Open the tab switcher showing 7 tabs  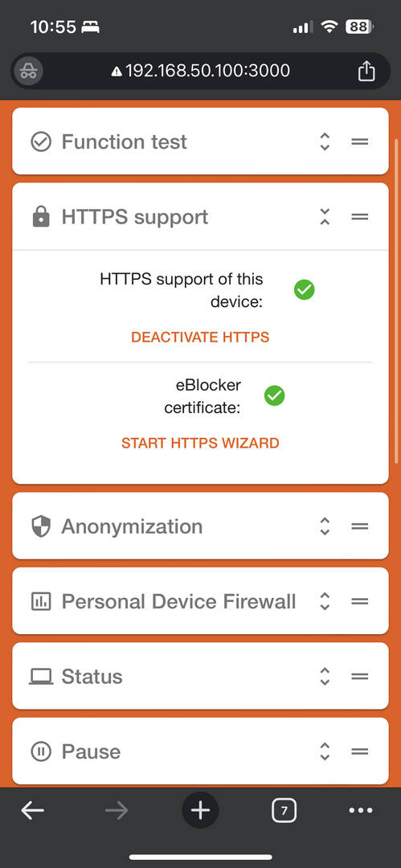[x=284, y=811]
